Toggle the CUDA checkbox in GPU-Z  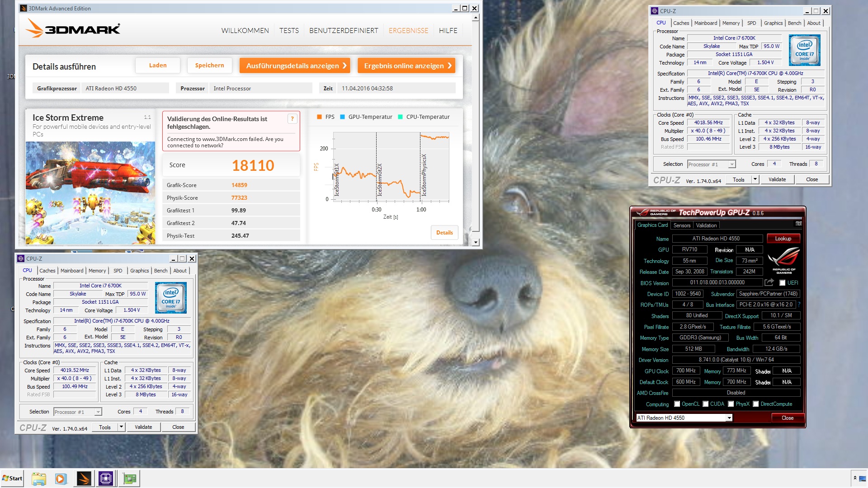click(x=705, y=404)
